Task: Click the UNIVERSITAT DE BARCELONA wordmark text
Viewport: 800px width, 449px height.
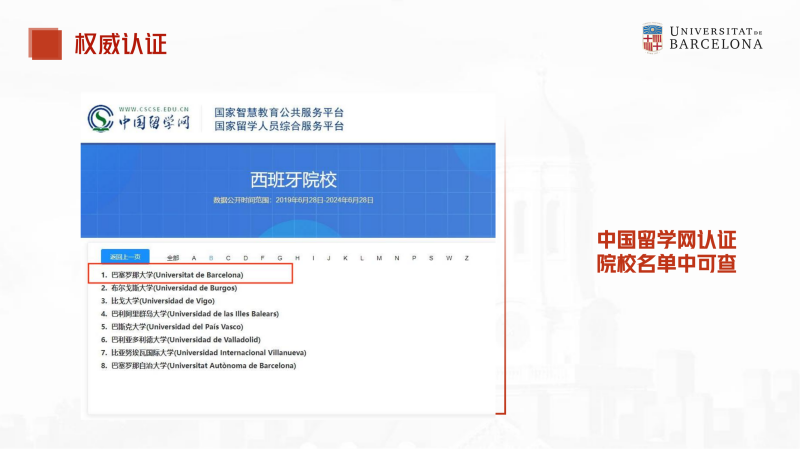Action: click(716, 38)
